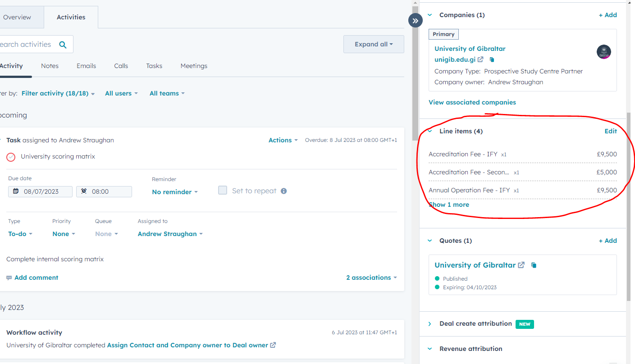Click the Add comment speech bubble icon
The width and height of the screenshot is (635, 364).
point(9,278)
